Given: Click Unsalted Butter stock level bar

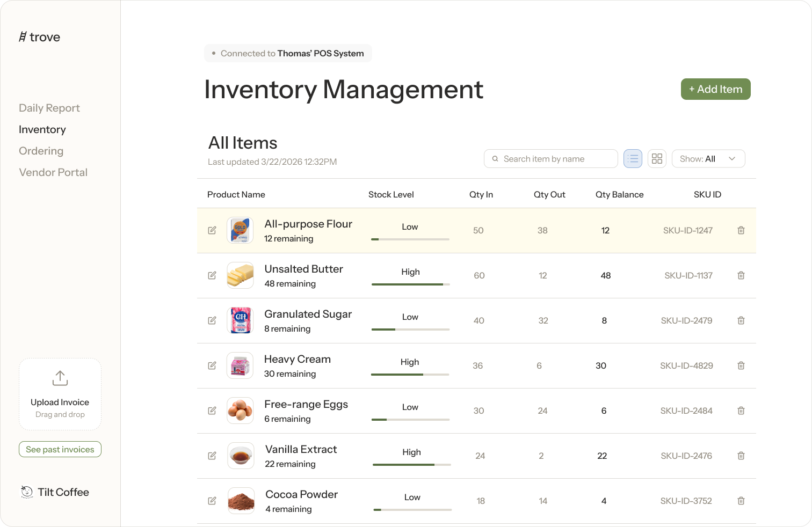Looking at the screenshot, I should click(x=410, y=284).
